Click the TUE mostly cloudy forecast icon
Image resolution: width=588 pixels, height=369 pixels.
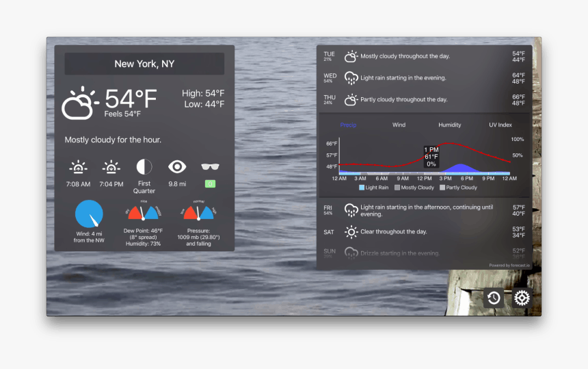351,56
